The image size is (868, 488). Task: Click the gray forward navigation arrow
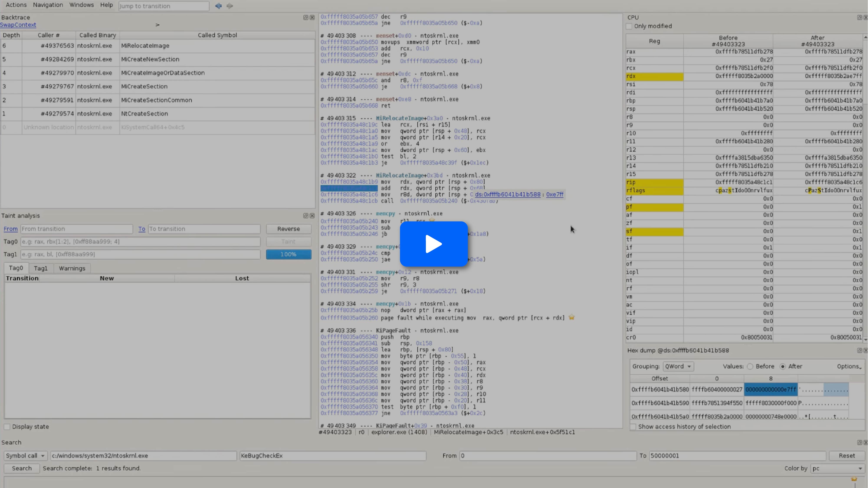point(230,6)
